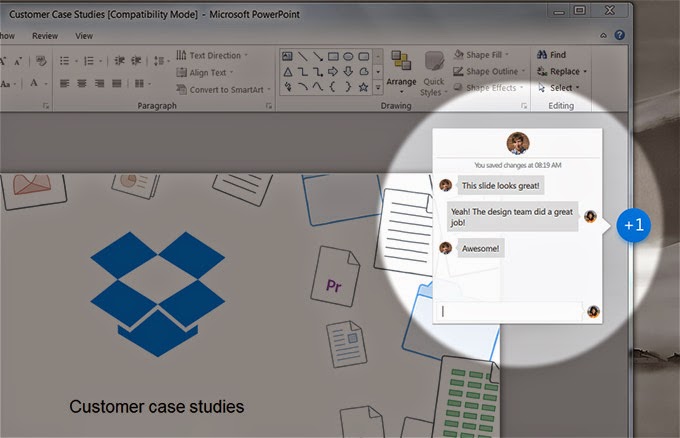Screen dimensions: 680x438
Task: Select the Elbow Connector shape
Action: point(303,72)
